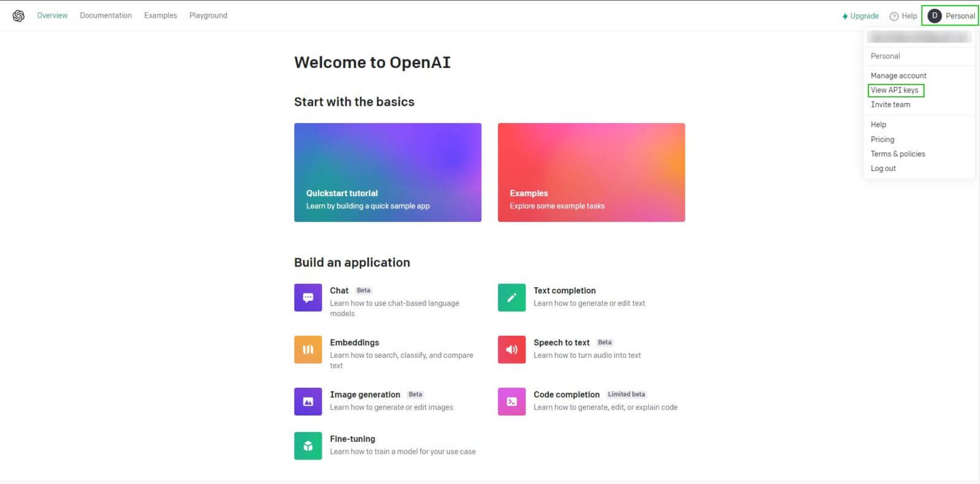This screenshot has height=484, width=980.
Task: Open the Text completion green pencil icon
Action: (x=511, y=297)
